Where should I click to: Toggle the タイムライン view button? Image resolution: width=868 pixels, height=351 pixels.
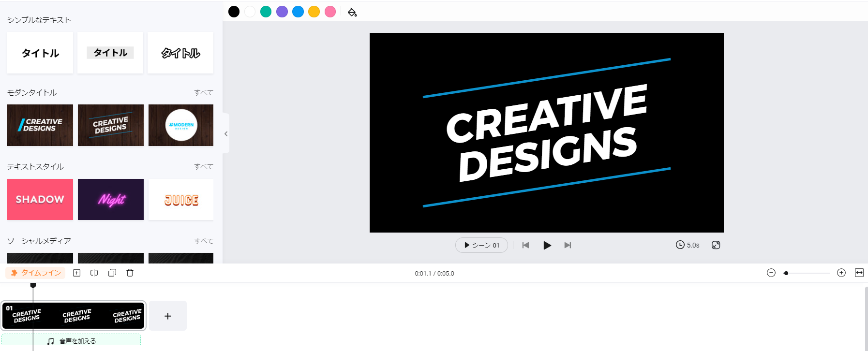point(35,273)
